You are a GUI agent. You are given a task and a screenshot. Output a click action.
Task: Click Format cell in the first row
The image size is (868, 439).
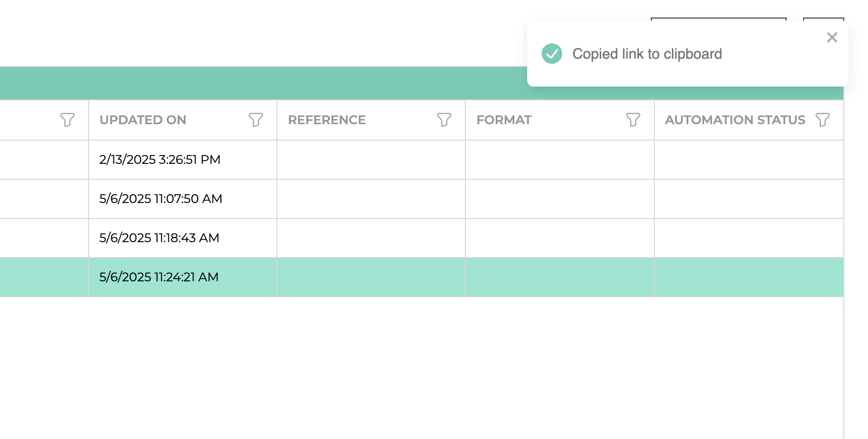click(560, 160)
